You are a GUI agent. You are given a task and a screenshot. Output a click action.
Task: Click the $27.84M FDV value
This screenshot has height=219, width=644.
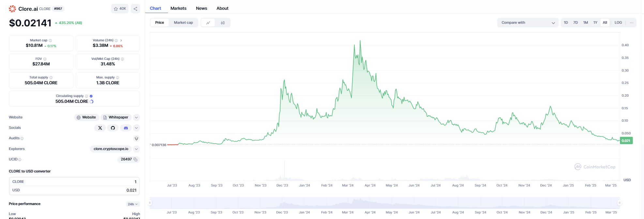click(41, 64)
